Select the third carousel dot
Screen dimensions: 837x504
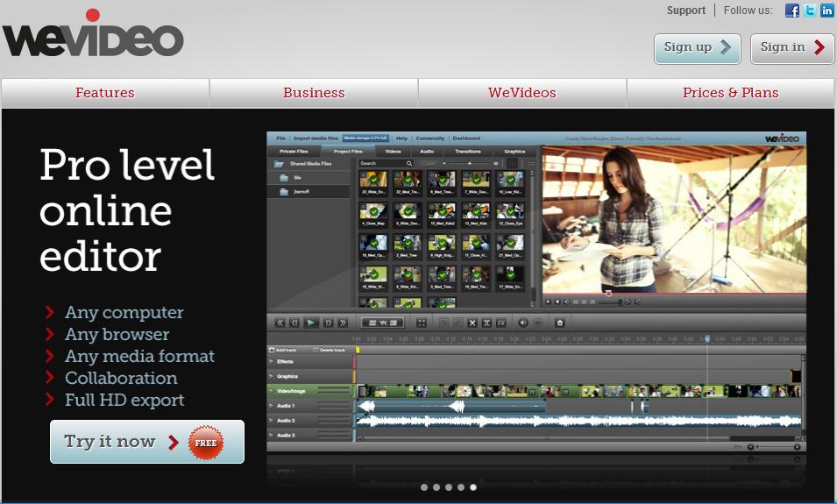click(x=449, y=487)
